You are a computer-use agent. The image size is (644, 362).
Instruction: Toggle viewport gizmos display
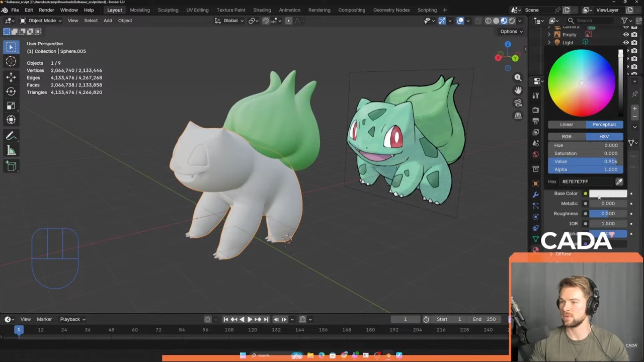(442, 21)
